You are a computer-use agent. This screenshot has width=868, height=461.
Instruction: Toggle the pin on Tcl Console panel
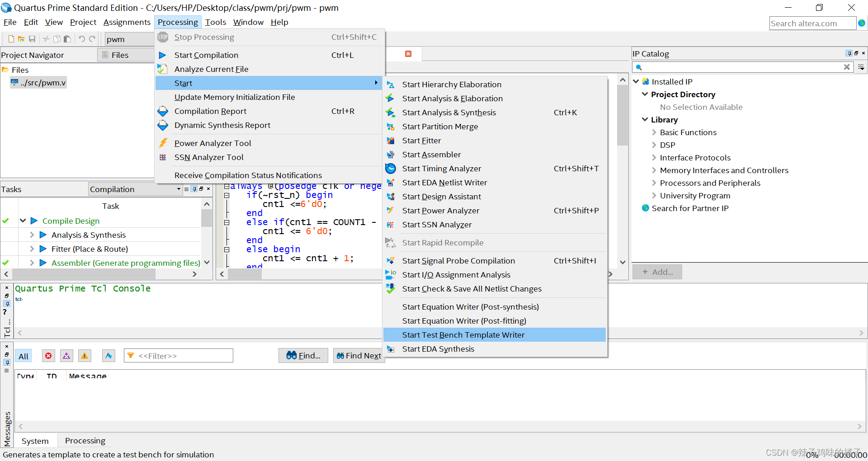(7, 303)
